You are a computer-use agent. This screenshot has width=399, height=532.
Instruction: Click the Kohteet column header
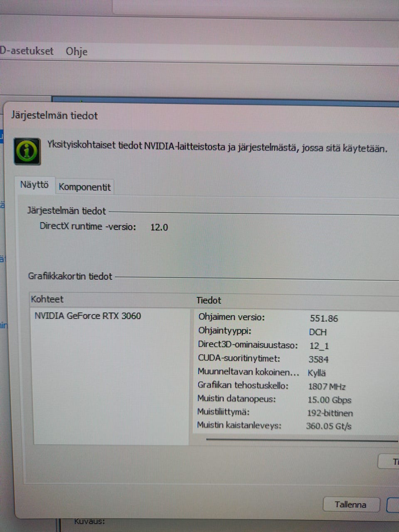tap(47, 299)
